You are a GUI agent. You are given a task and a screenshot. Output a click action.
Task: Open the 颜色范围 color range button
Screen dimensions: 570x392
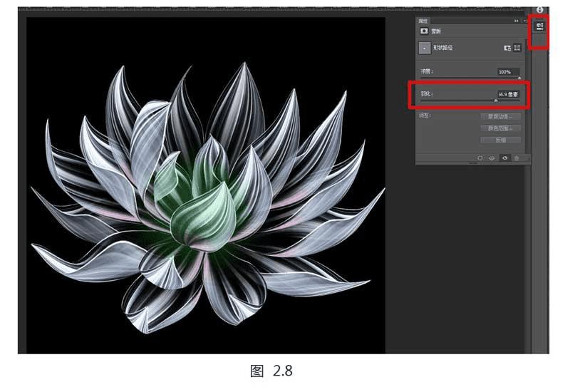(x=500, y=128)
